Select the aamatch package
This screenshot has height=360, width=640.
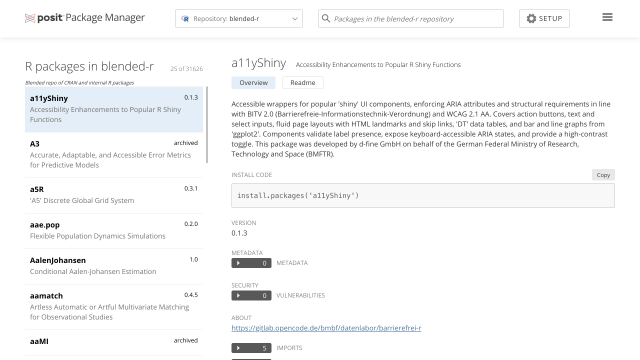point(114,307)
